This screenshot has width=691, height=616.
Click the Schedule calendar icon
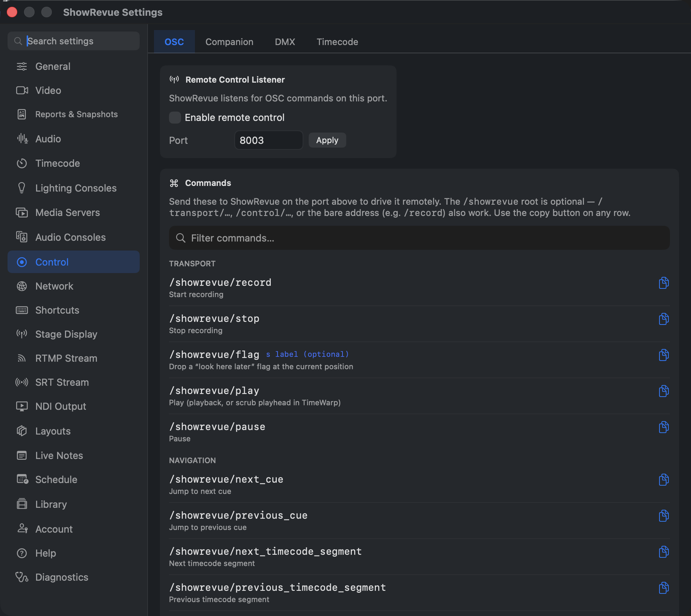pos(22,479)
